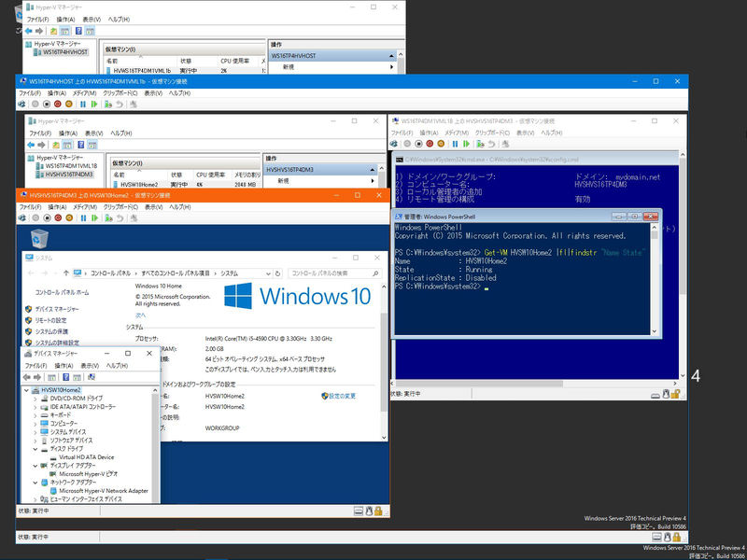Click green Reset icon in blue-titled VM connection toolbar

click(94, 104)
